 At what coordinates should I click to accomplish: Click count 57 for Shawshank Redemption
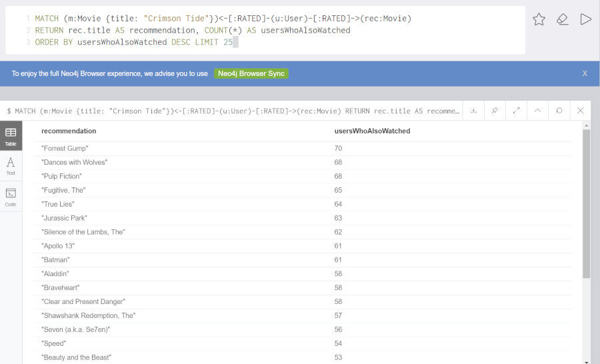[x=338, y=316]
